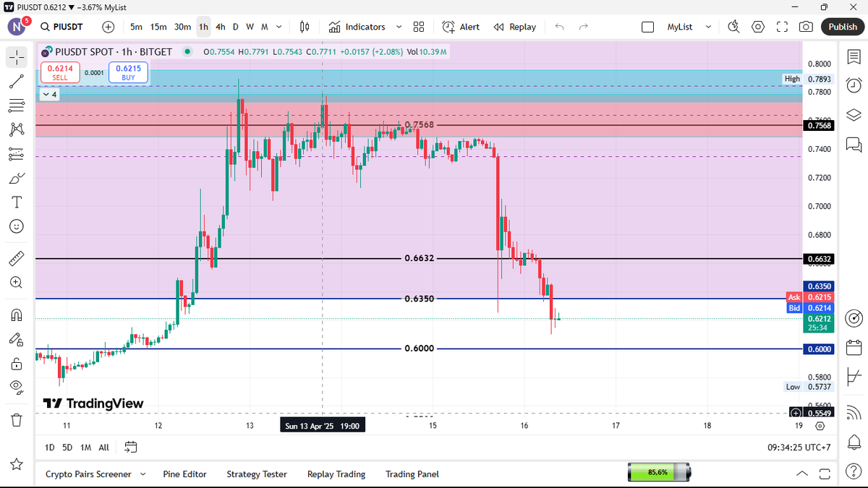The width and height of the screenshot is (868, 488).
Task: Toggle stay in drawing mode
Action: pyautogui.click(x=17, y=338)
